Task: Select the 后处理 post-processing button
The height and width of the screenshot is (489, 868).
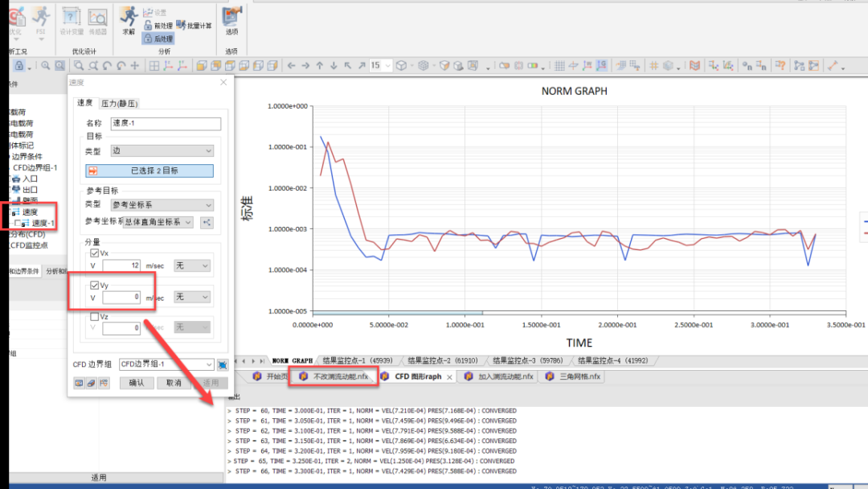Action: pos(158,39)
